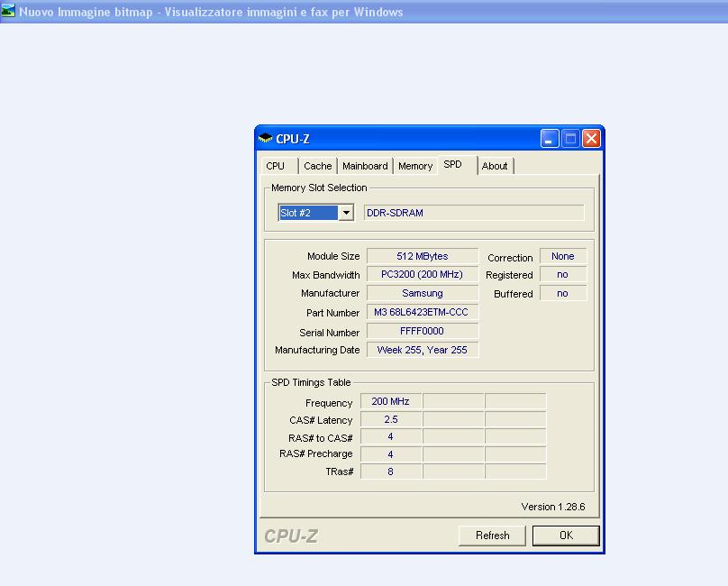Click the Refresh button
The height and width of the screenshot is (586, 728).
click(x=492, y=536)
